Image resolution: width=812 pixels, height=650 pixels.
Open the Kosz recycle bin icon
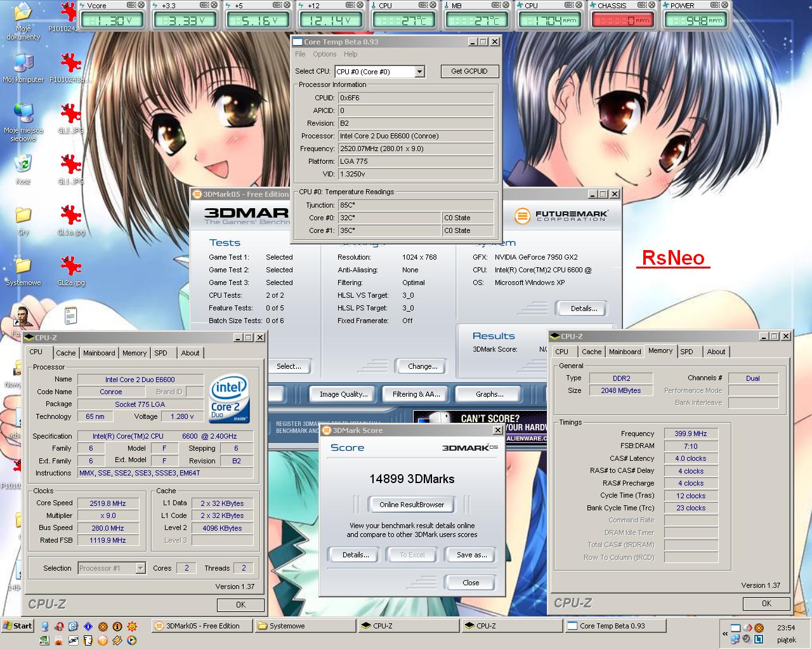(23, 169)
